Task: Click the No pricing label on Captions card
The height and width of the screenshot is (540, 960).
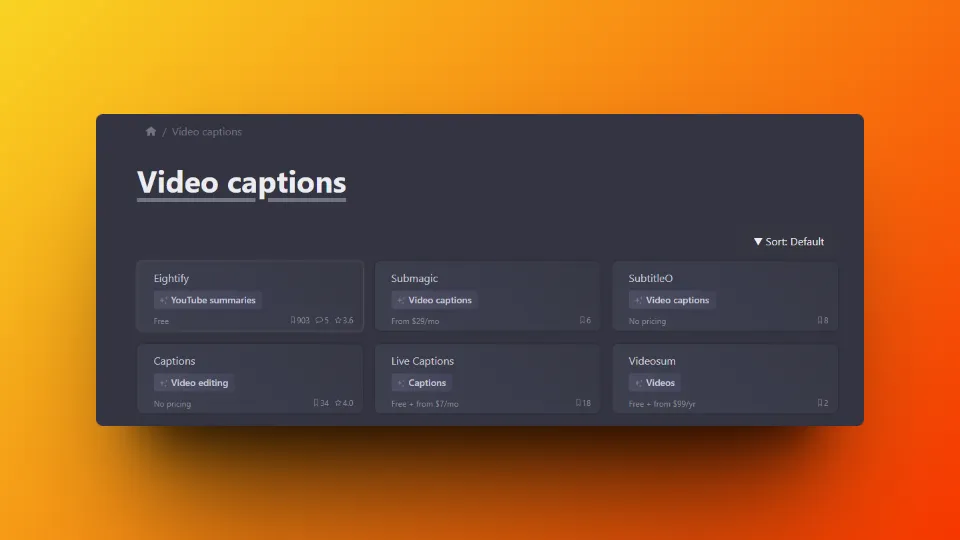Action: point(172,404)
